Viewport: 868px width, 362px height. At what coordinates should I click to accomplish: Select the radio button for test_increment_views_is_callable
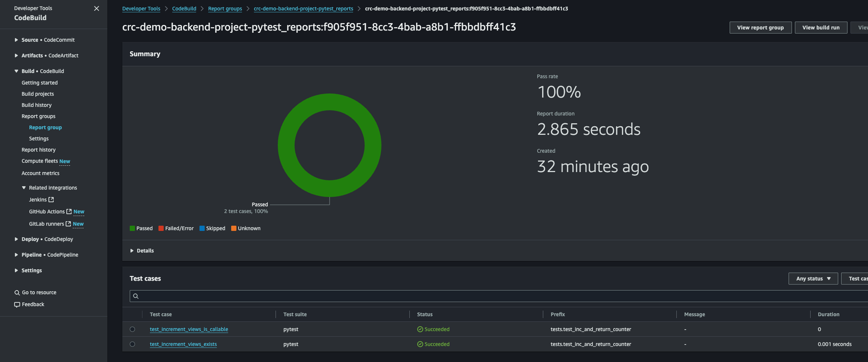[x=132, y=329]
